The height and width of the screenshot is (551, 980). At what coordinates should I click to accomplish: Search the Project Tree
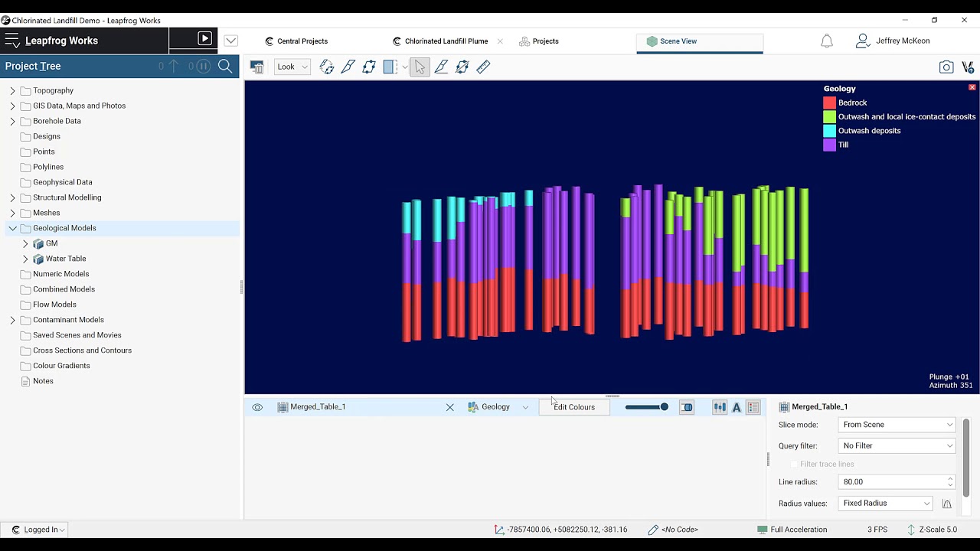pyautogui.click(x=225, y=67)
